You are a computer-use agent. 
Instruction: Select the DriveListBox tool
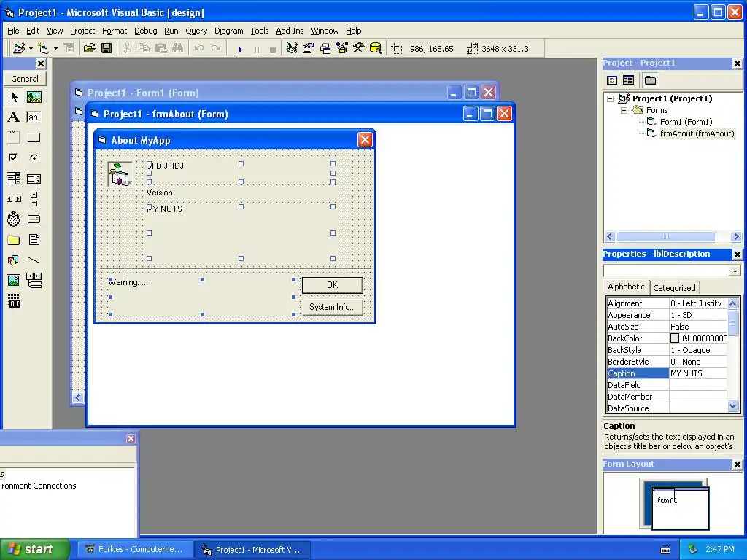point(34,219)
